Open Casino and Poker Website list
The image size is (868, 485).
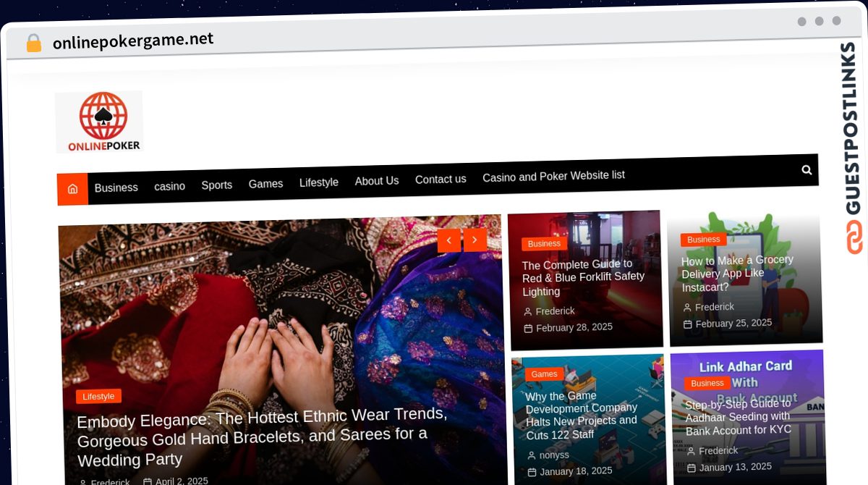pyautogui.click(x=553, y=176)
